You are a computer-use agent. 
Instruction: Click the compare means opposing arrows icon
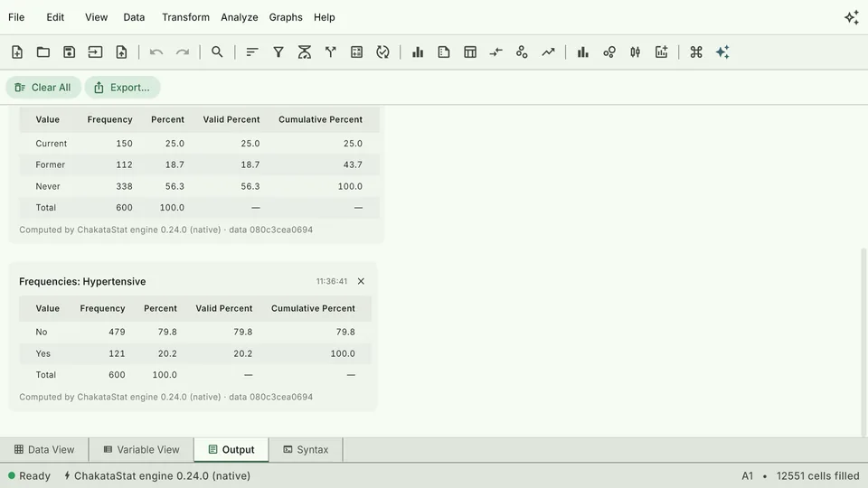(x=496, y=52)
